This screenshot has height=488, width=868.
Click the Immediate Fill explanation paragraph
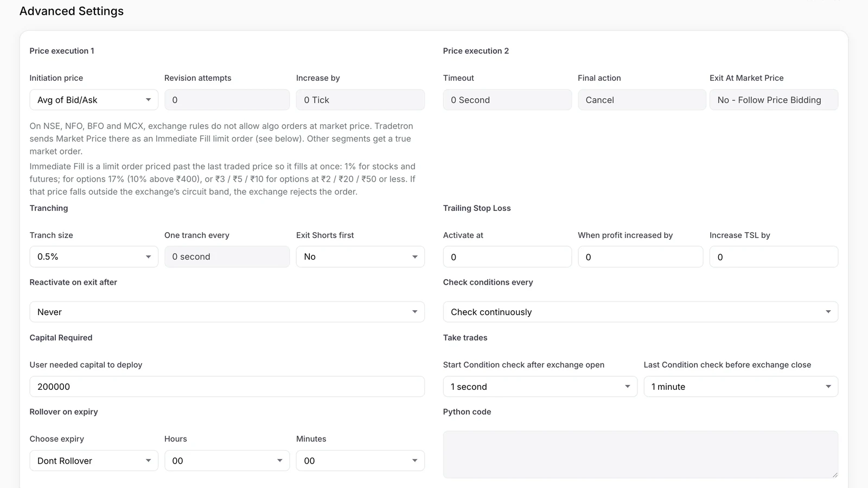tap(222, 179)
